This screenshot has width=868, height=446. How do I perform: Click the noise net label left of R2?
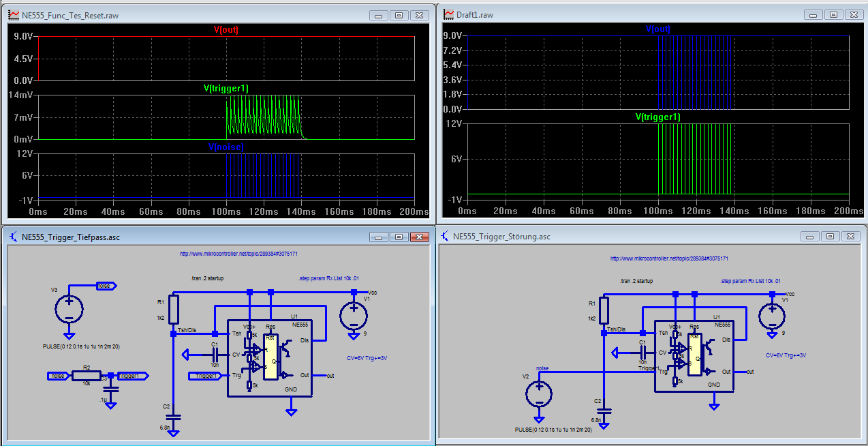[58, 376]
